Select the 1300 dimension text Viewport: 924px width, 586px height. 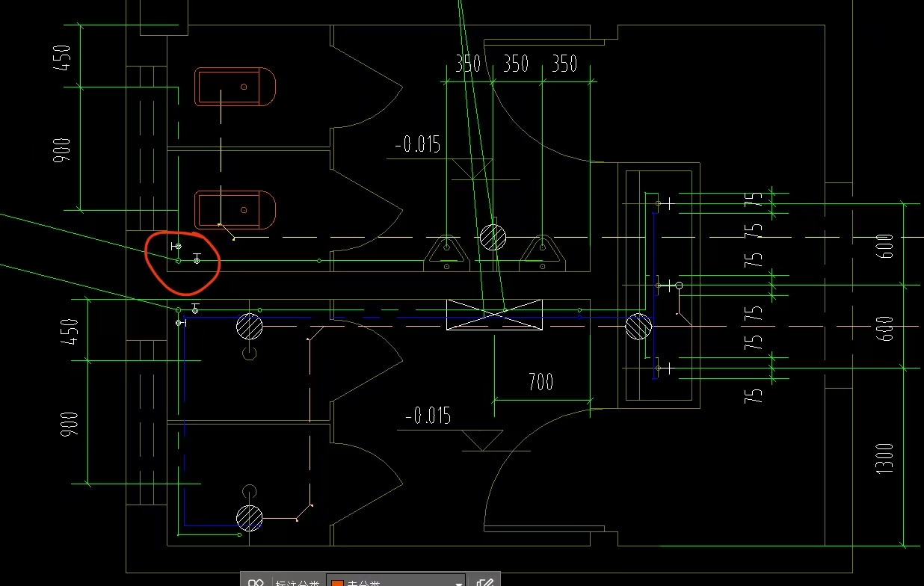click(x=884, y=458)
